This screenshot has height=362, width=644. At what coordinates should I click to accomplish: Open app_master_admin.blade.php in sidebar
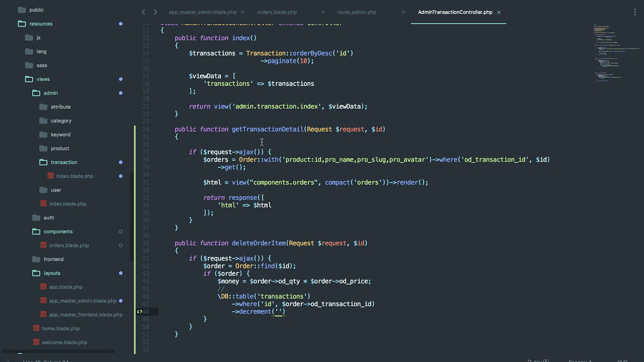[x=83, y=301]
